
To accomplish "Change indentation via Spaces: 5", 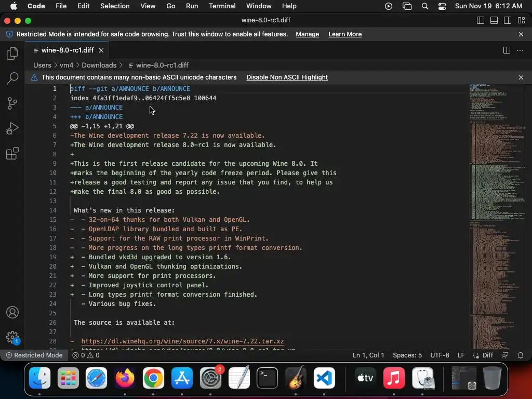I will (407, 355).
